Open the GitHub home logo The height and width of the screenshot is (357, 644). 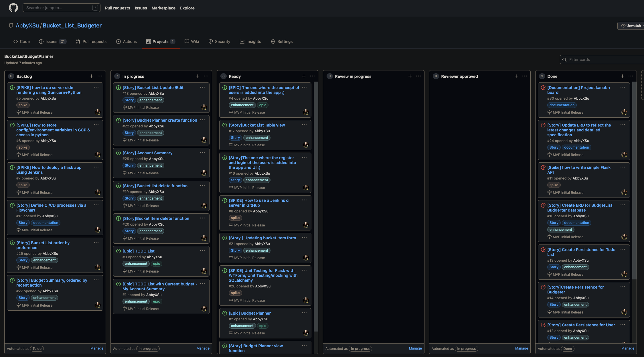click(13, 8)
